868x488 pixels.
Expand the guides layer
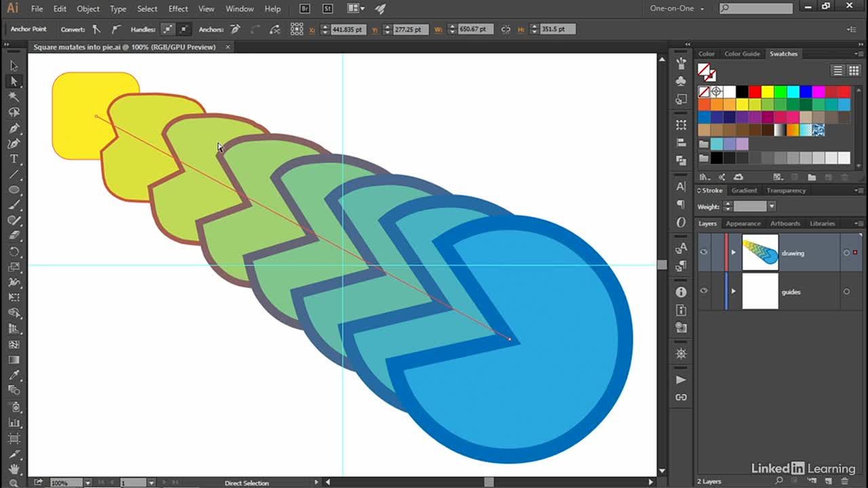733,291
